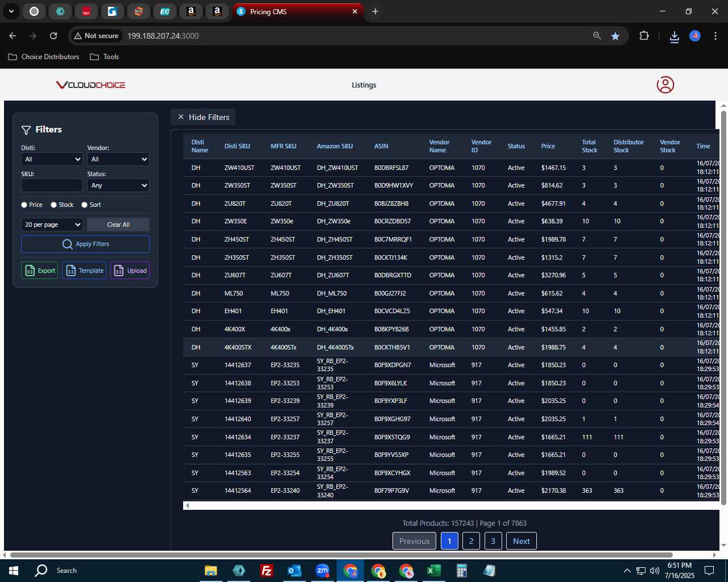Click current page 1 button
This screenshot has height=582, width=728.
coord(449,541)
